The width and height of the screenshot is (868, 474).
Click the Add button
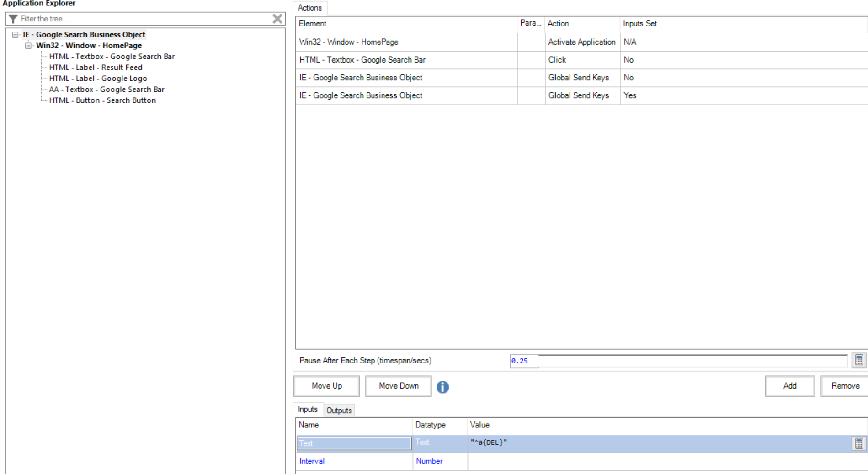(789, 386)
